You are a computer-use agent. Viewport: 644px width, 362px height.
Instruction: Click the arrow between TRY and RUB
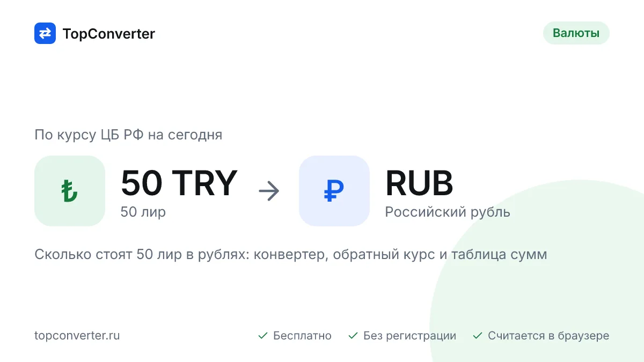[269, 191]
